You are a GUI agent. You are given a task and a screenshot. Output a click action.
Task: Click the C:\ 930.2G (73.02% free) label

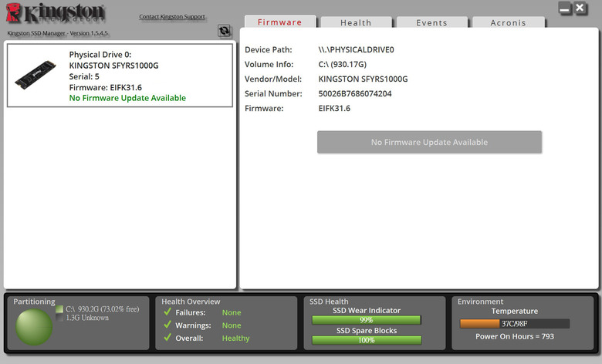[102, 309]
